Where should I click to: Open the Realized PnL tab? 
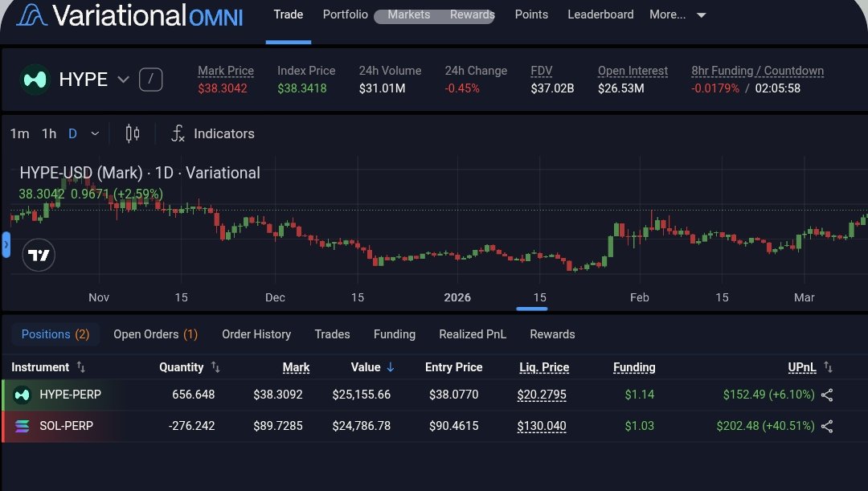click(473, 334)
